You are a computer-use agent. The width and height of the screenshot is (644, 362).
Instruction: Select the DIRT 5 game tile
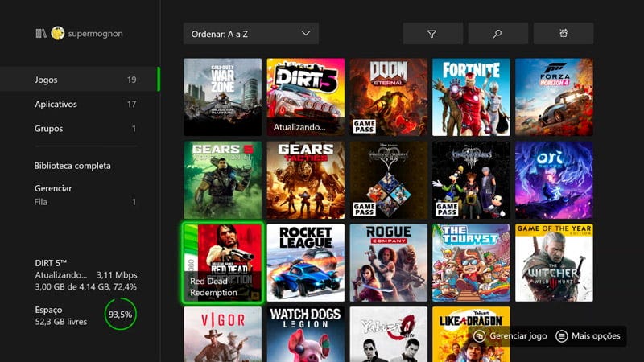(306, 97)
